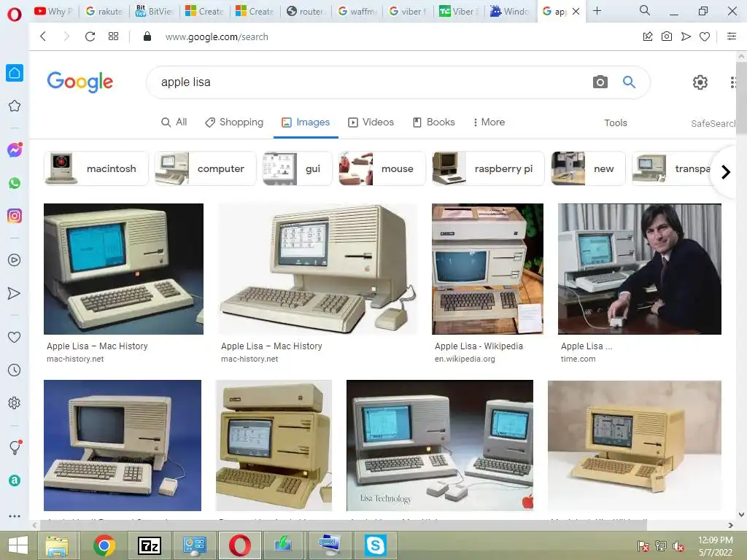The image size is (747, 560).
Task: Open Bookmarks star icon in sidebar
Action: point(15,106)
